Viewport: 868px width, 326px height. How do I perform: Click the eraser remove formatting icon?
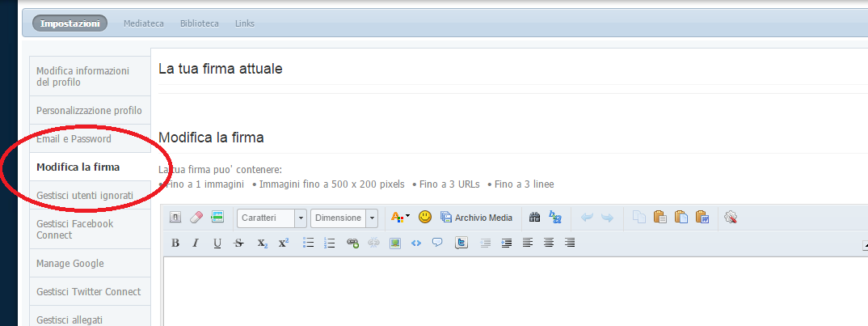(x=196, y=218)
